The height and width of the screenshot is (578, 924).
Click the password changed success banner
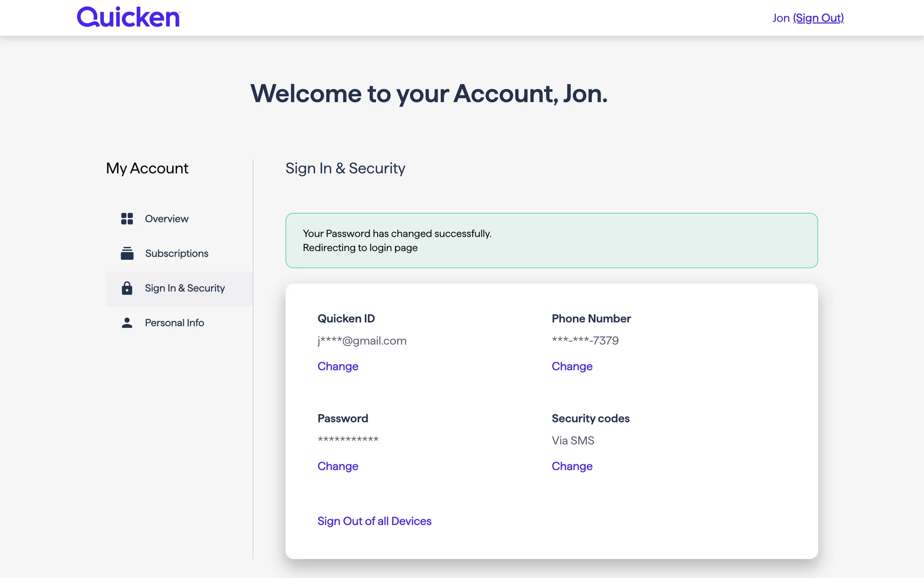552,240
